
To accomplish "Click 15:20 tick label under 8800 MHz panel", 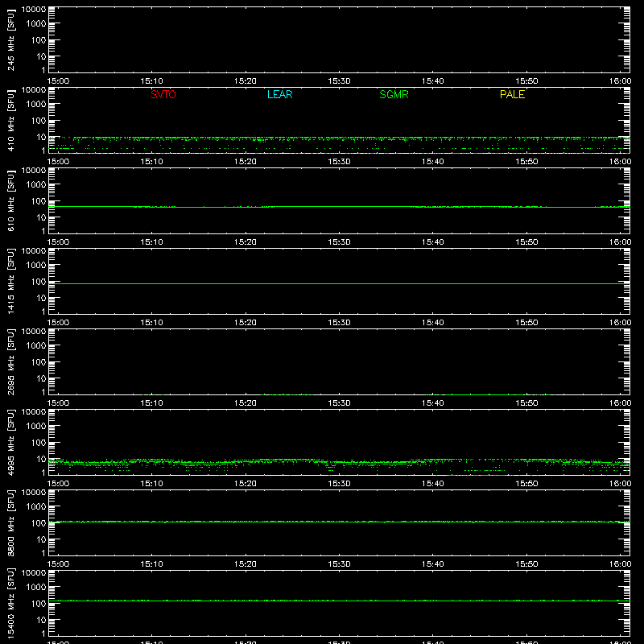I will coord(246,564).
